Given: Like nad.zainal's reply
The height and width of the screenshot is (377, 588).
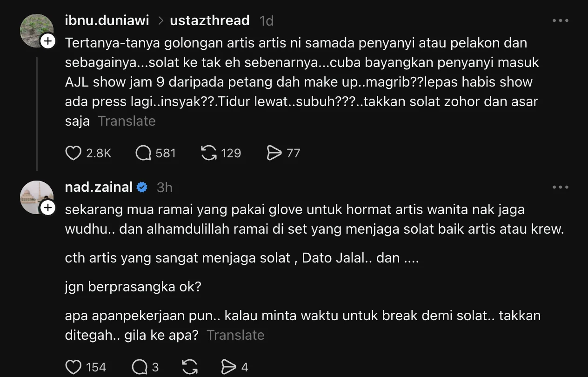Looking at the screenshot, I should (73, 367).
